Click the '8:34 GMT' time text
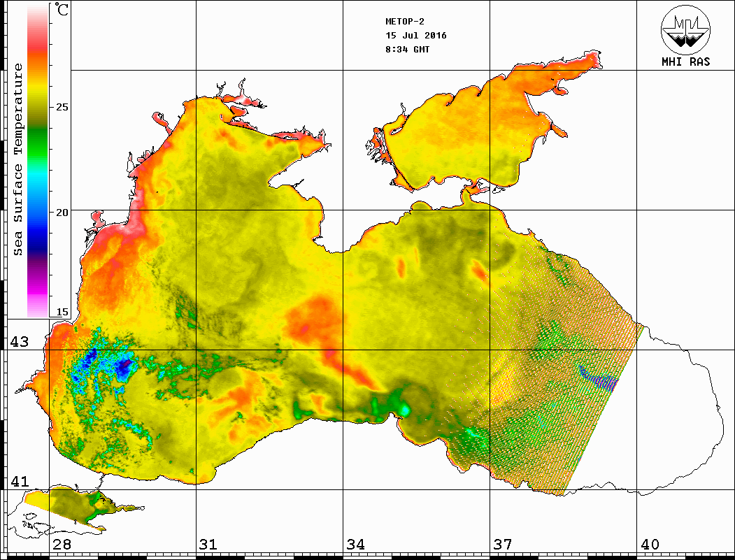The image size is (735, 560). click(x=408, y=50)
